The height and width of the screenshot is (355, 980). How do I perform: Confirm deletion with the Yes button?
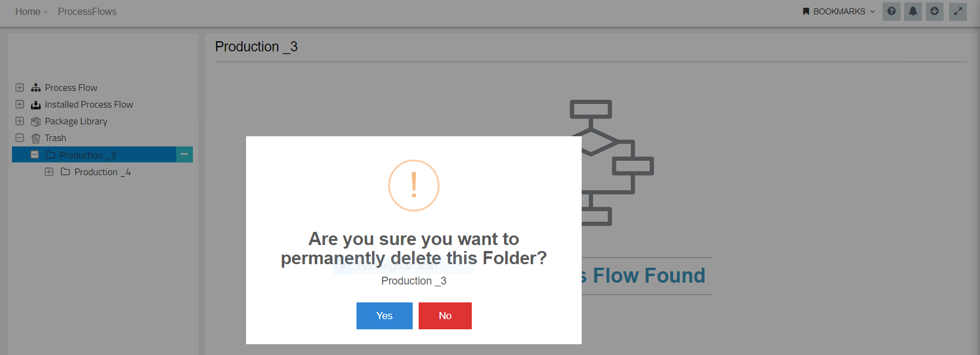coord(385,316)
